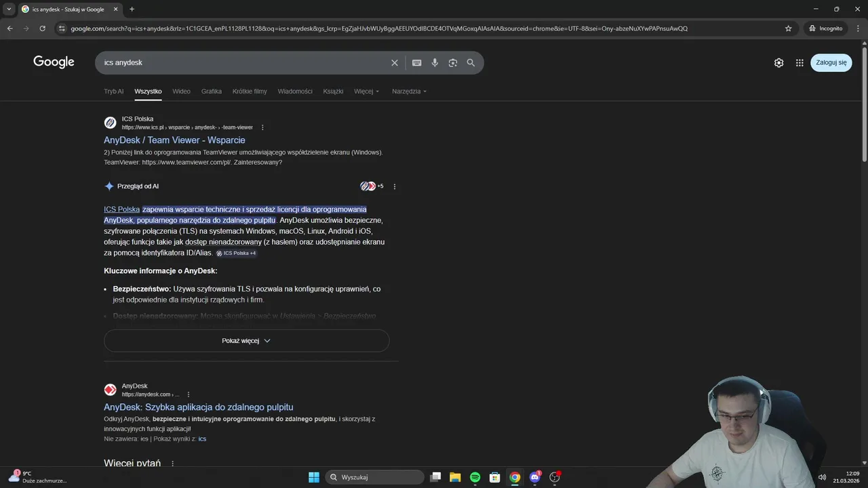
Task: Open the on-screen keyboard icon in search box
Action: [x=417, y=62]
